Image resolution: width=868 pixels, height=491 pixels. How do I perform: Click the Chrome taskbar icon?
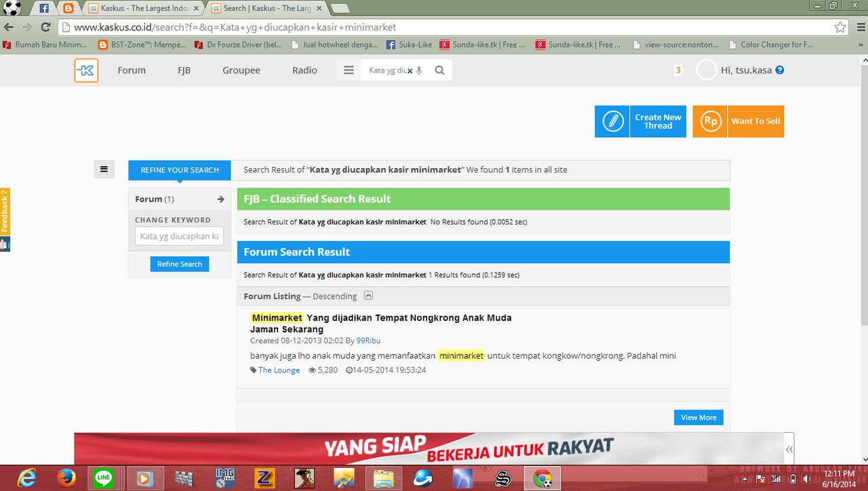tap(542, 478)
